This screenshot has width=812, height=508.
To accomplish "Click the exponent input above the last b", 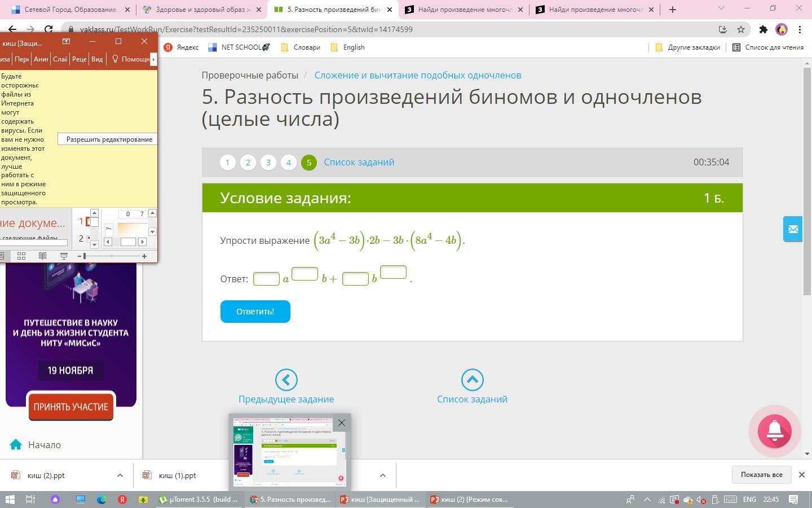I will 393,272.
